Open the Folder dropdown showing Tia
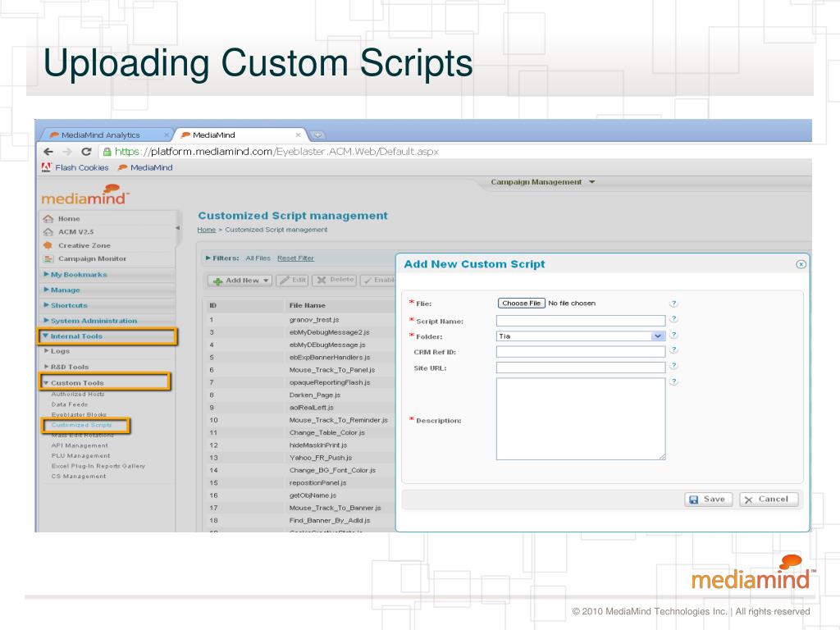Viewport: 840px width, 630px height. pos(581,336)
